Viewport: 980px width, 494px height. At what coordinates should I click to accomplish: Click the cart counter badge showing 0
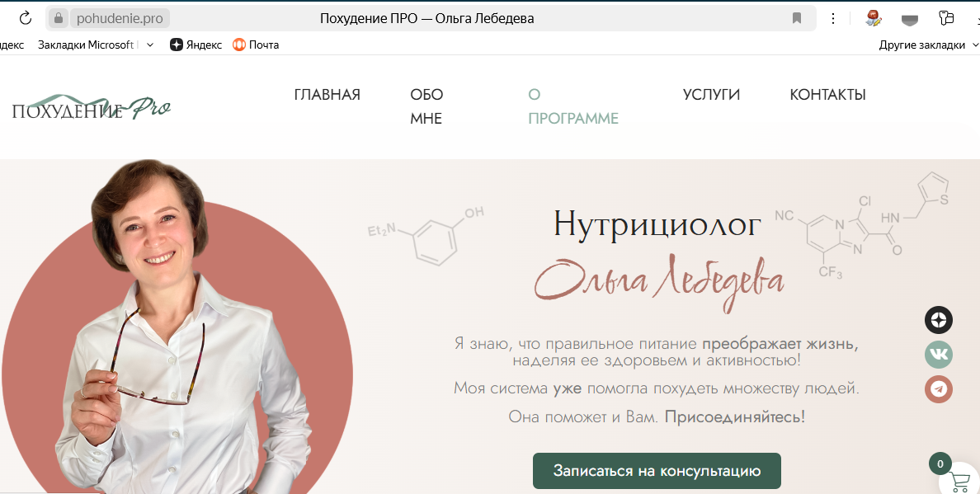[x=941, y=464]
